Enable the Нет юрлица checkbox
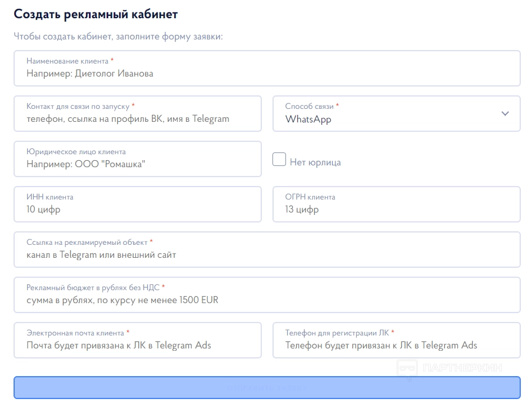Image resolution: width=532 pixels, height=412 pixels. [280, 160]
